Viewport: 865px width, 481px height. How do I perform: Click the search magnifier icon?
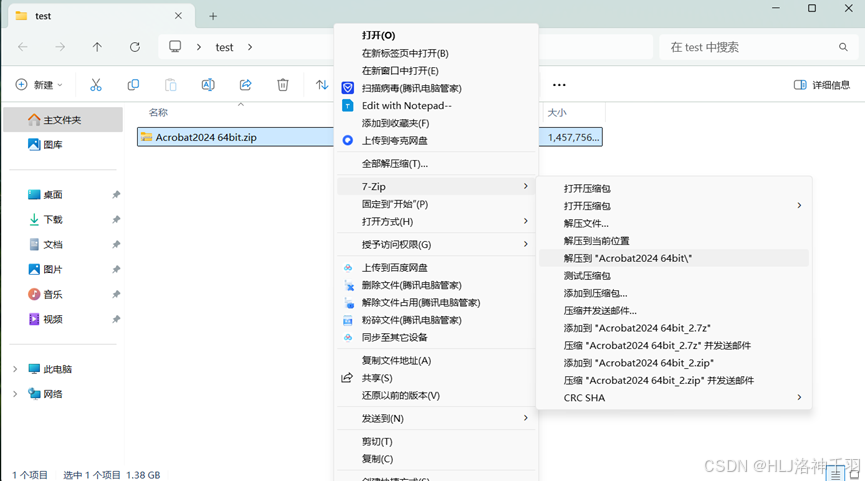click(x=843, y=47)
